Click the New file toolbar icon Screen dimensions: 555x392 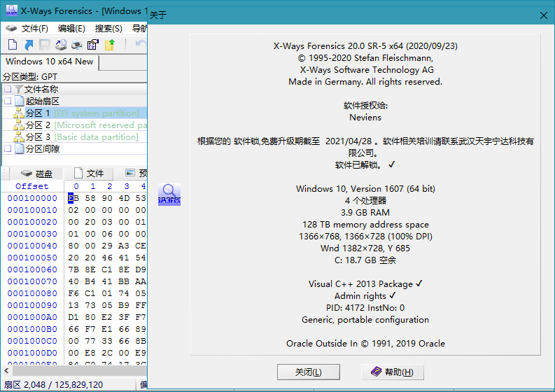point(13,45)
